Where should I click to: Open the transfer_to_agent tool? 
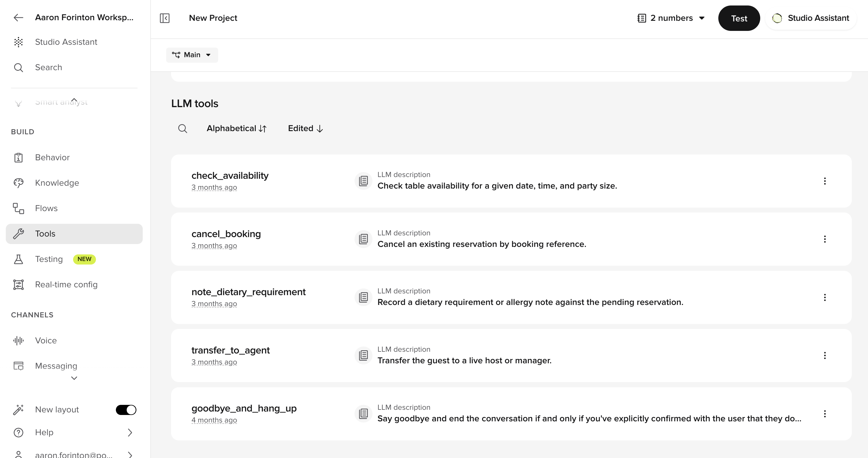pos(231,350)
